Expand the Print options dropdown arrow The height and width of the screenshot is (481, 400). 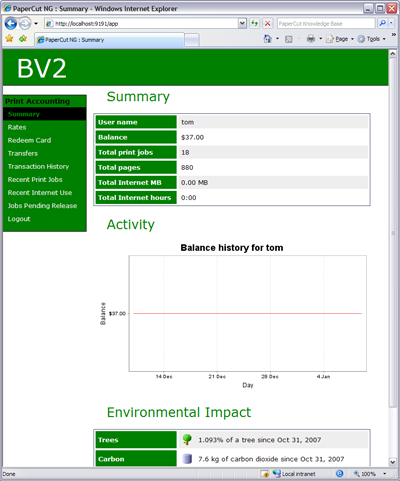click(320, 39)
